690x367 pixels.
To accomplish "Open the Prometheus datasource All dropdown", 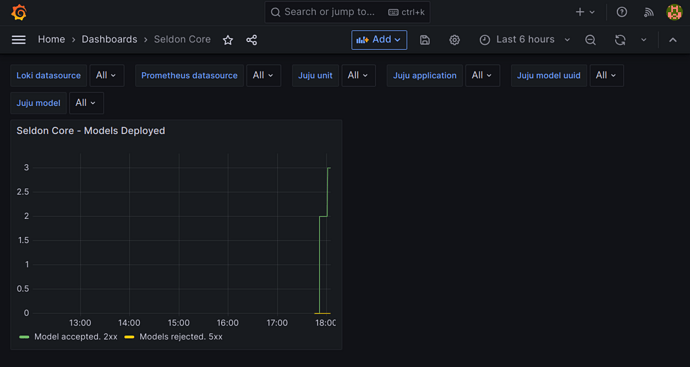I will [264, 75].
